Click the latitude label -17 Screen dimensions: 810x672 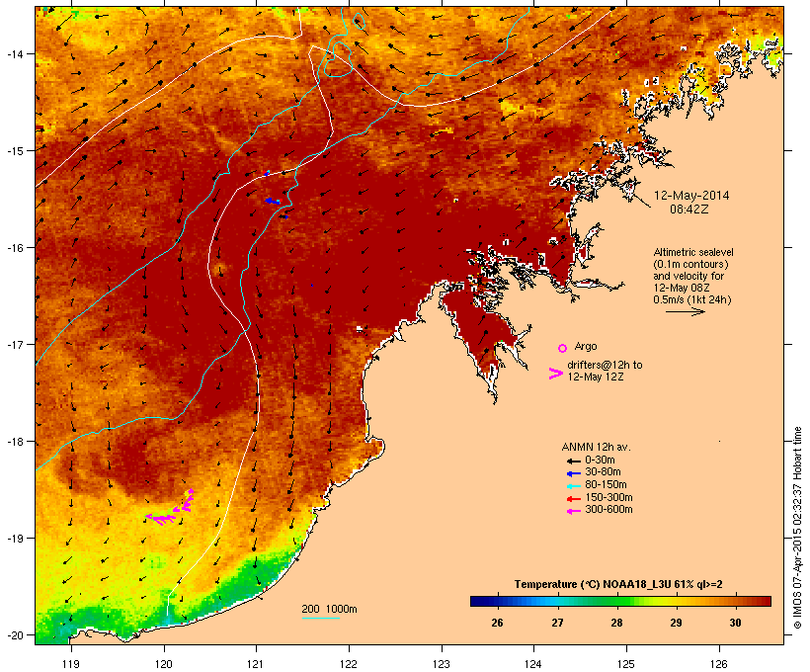[15, 344]
